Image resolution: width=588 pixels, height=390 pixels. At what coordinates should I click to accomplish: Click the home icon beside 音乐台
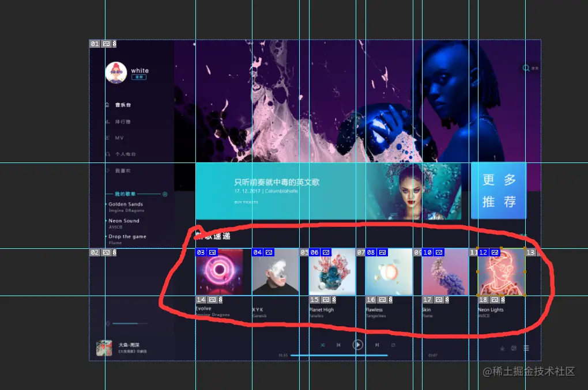coord(107,104)
